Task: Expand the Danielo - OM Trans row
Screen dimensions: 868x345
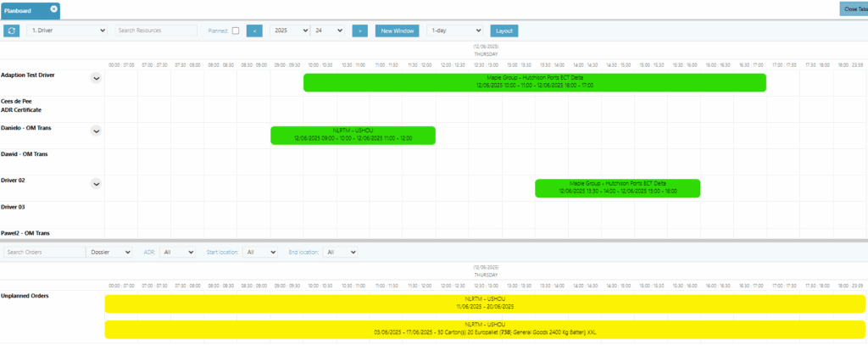Action: click(96, 131)
